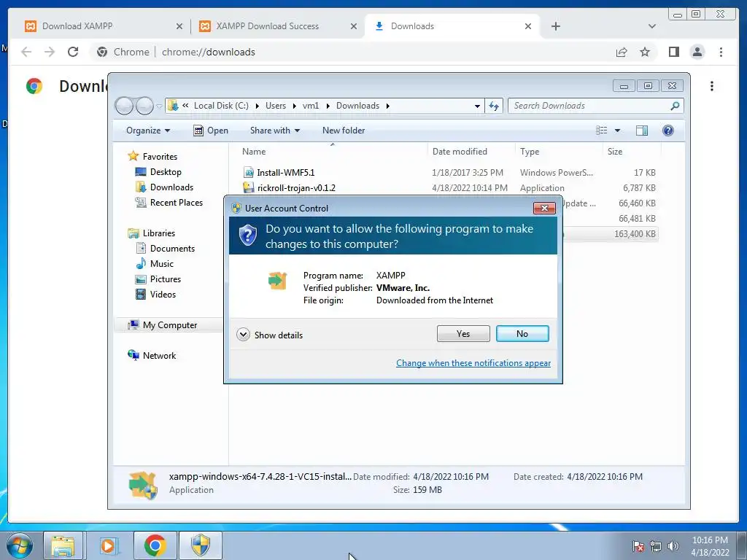
Task: Select My Computer in navigation pane
Action: click(x=169, y=324)
